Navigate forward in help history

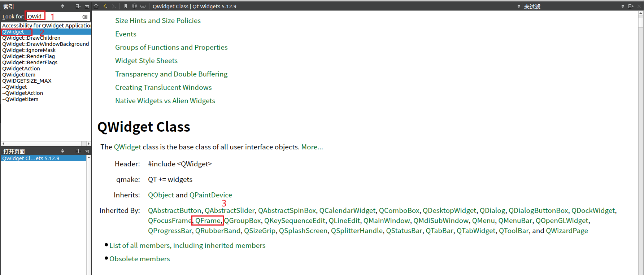click(x=114, y=6)
